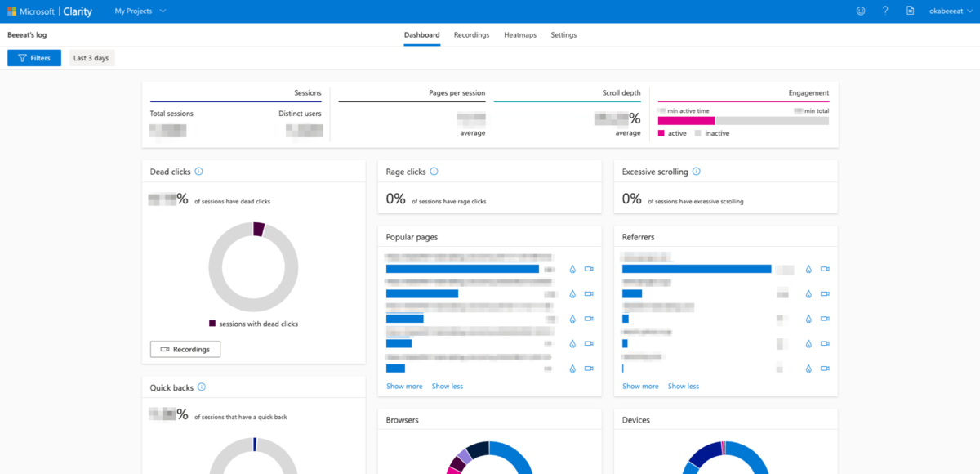Expand the My Projects dropdown
The height and width of the screenshot is (474, 980).
coord(140,11)
